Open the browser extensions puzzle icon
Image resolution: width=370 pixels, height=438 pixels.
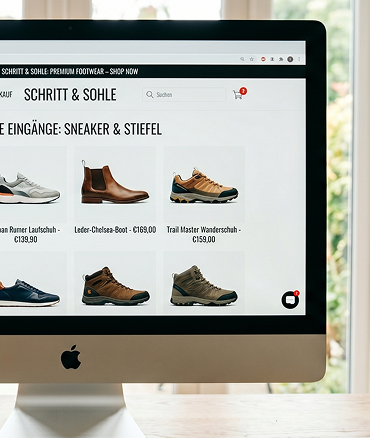point(281,59)
